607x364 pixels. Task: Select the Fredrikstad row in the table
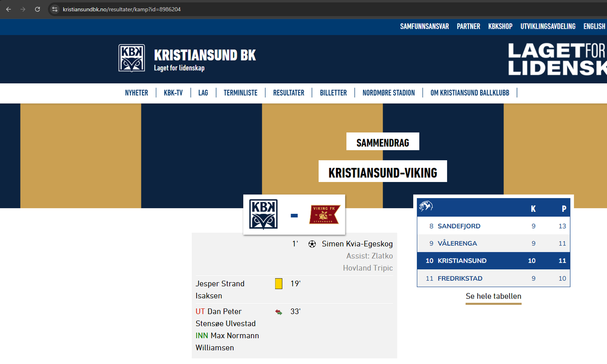(494, 278)
